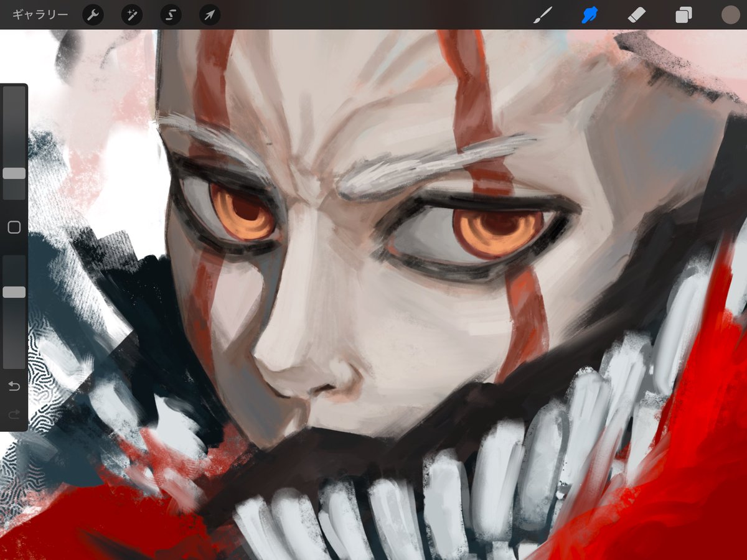Open the active color circle
This screenshot has width=747, height=560.
pos(730,15)
